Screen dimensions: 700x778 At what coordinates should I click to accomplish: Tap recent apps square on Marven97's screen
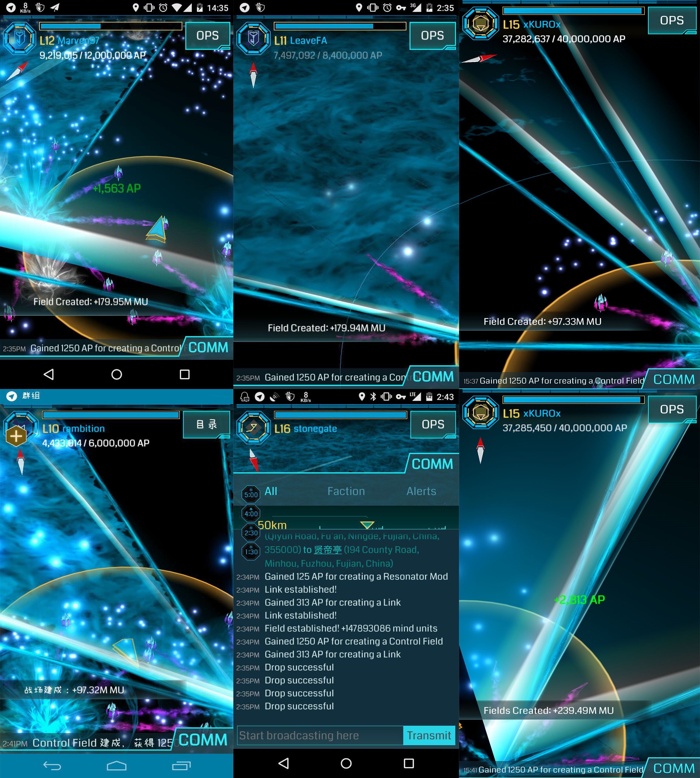(185, 374)
